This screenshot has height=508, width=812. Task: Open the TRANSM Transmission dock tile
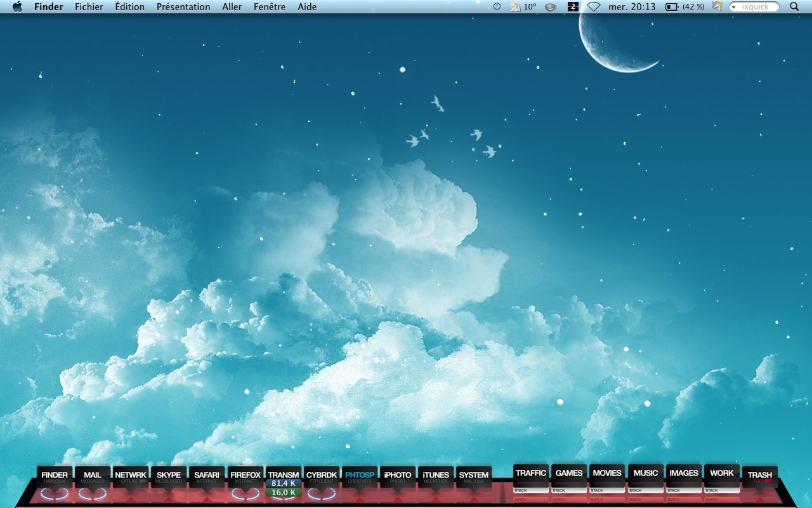point(284,474)
